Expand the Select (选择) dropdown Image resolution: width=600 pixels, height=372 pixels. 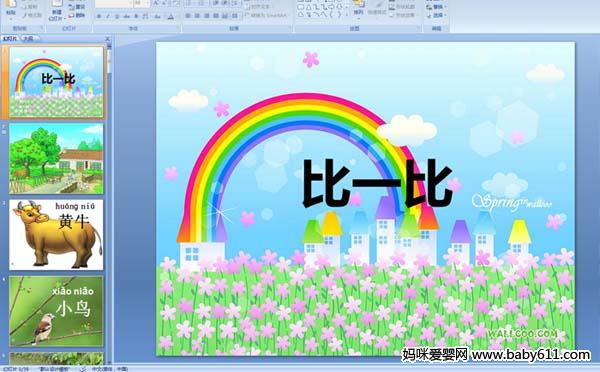435,15
